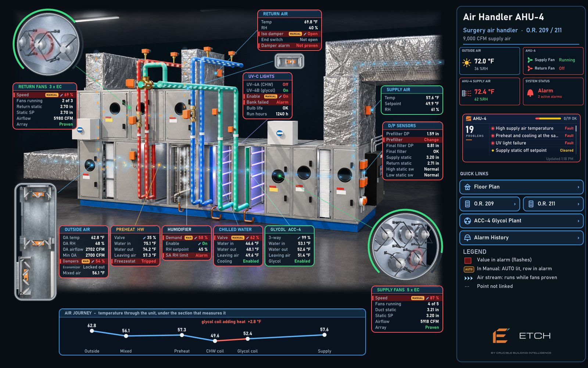Click the Glycol ACC-4 panel header

point(289,230)
